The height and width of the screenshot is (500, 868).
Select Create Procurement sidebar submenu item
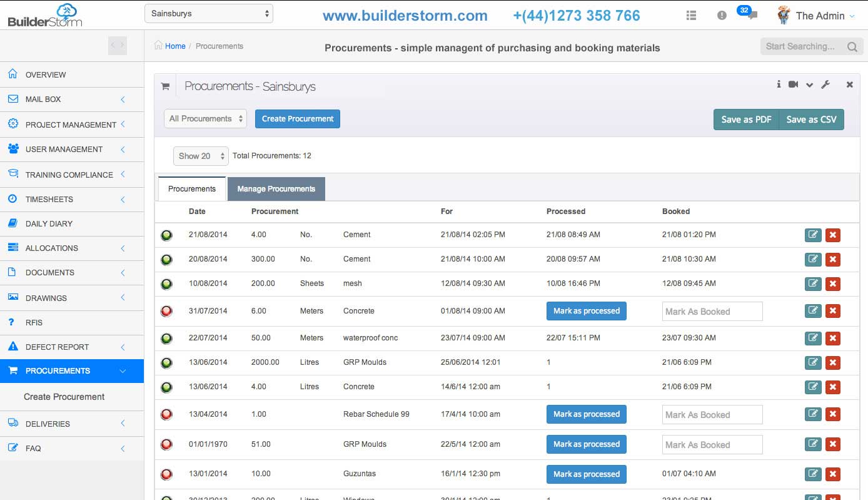click(x=64, y=397)
